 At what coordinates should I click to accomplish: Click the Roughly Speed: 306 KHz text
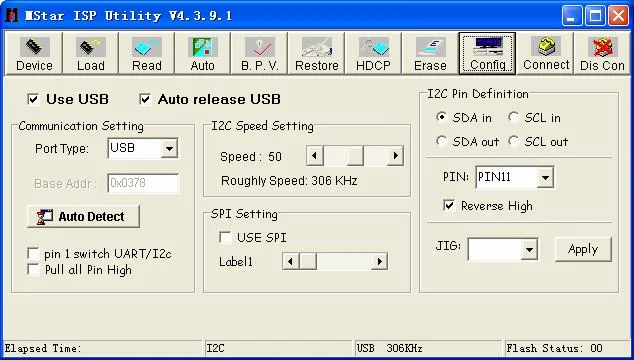click(x=289, y=180)
